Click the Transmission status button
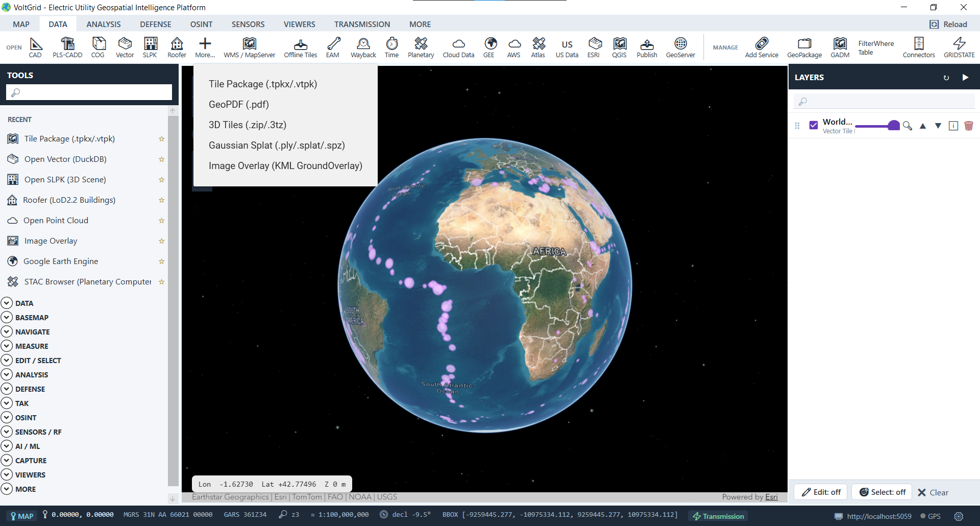 [718, 516]
